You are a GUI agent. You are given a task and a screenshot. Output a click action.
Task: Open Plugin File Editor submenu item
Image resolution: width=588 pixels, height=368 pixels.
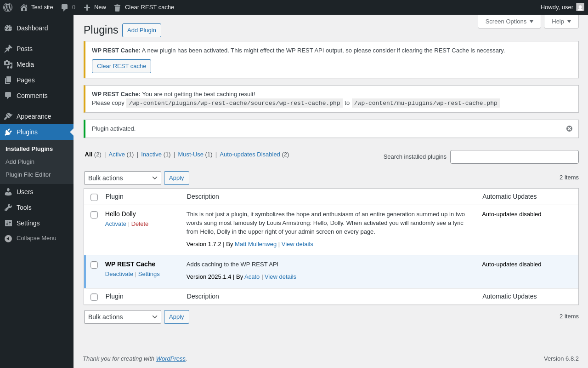28,174
